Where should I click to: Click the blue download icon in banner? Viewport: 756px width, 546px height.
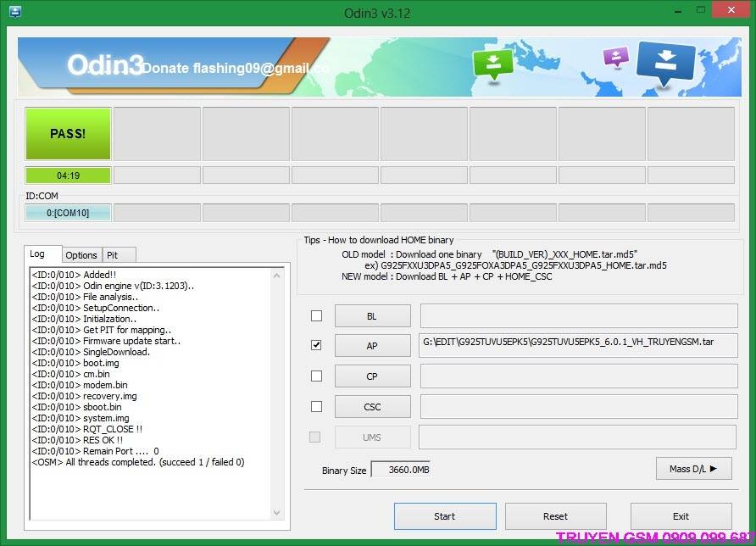(665, 63)
